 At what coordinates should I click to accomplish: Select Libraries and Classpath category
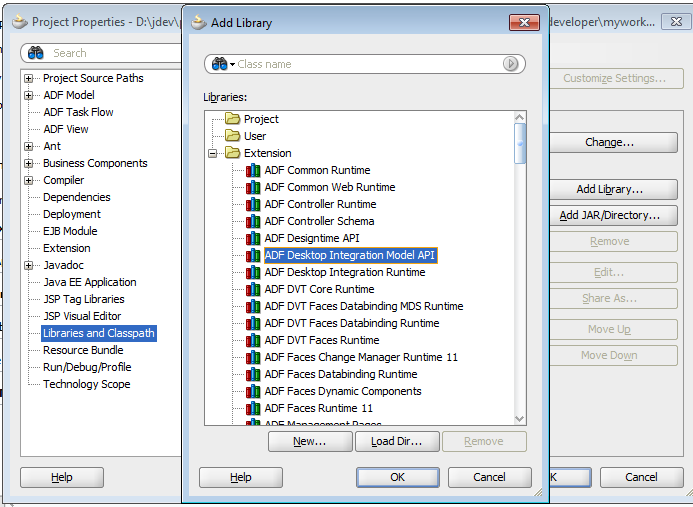point(99,333)
